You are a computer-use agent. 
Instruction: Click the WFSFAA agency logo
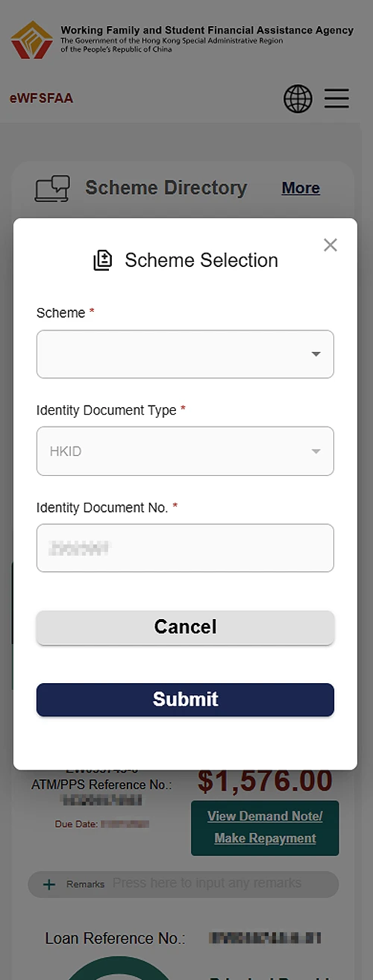point(32,40)
